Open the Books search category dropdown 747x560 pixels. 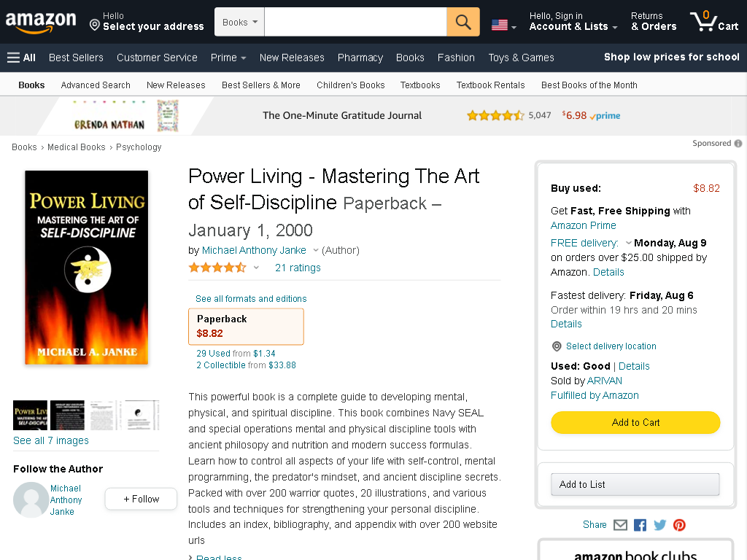point(239,22)
